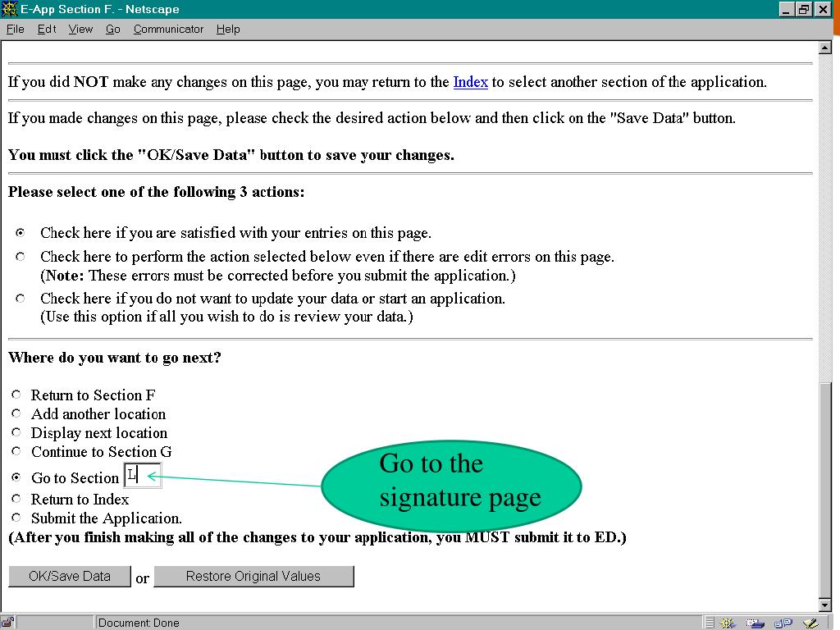Close the Netscape window
Screen dimensions: 840x630
click(823, 10)
